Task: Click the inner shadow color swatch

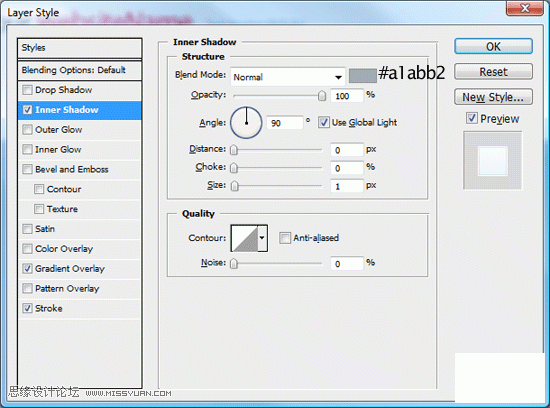Action: tap(363, 76)
